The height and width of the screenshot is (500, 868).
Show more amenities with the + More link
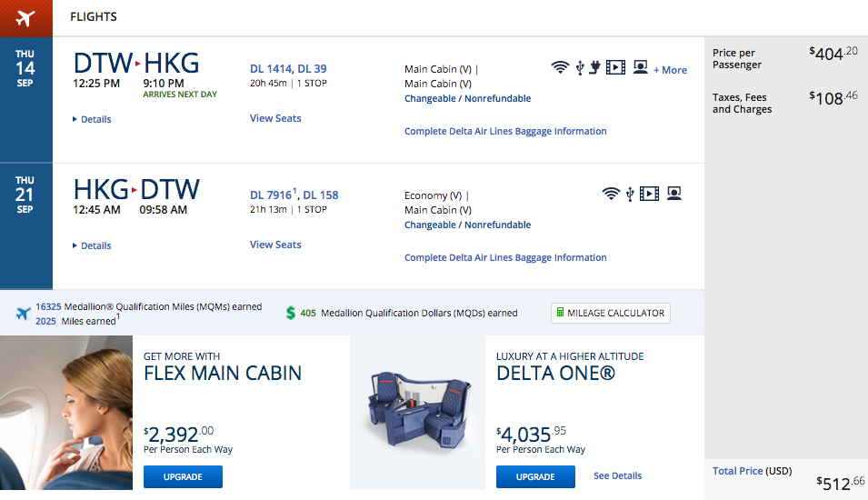click(670, 70)
